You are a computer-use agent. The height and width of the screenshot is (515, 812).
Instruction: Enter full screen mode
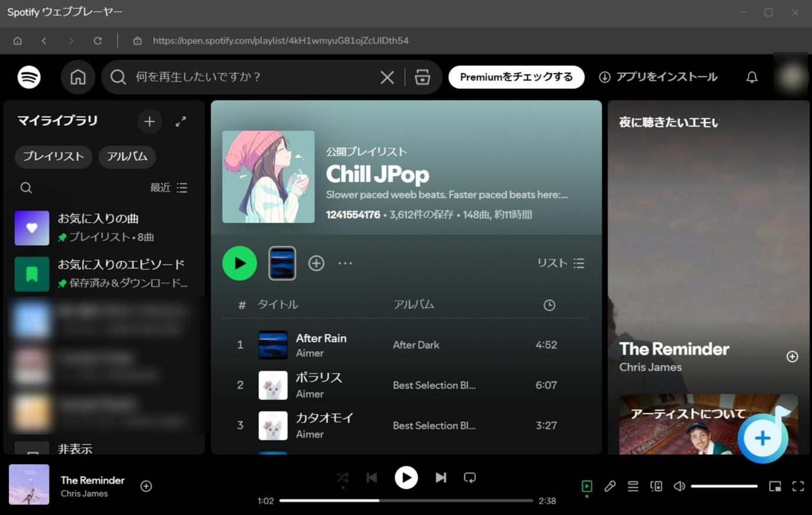click(x=798, y=486)
